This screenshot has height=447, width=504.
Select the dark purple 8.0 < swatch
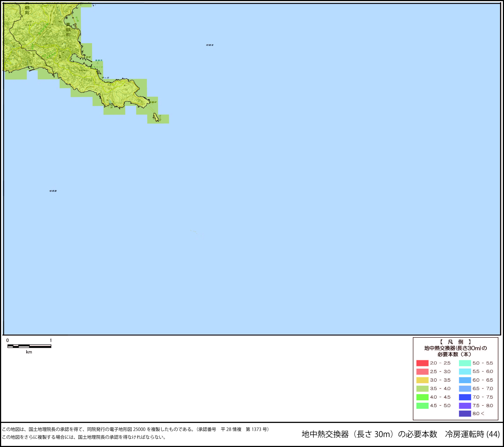(x=465, y=413)
